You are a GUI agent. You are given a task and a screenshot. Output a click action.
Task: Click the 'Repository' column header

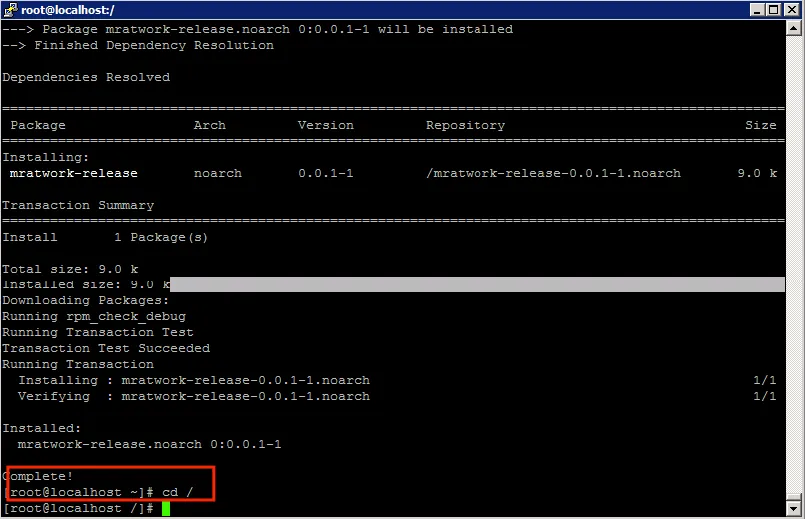[465, 126]
